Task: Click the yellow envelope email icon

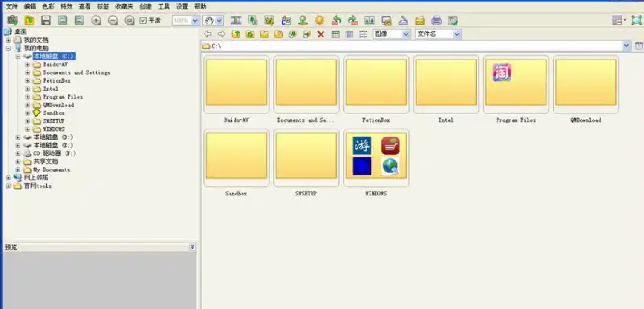Action: pyautogui.click(x=420, y=20)
